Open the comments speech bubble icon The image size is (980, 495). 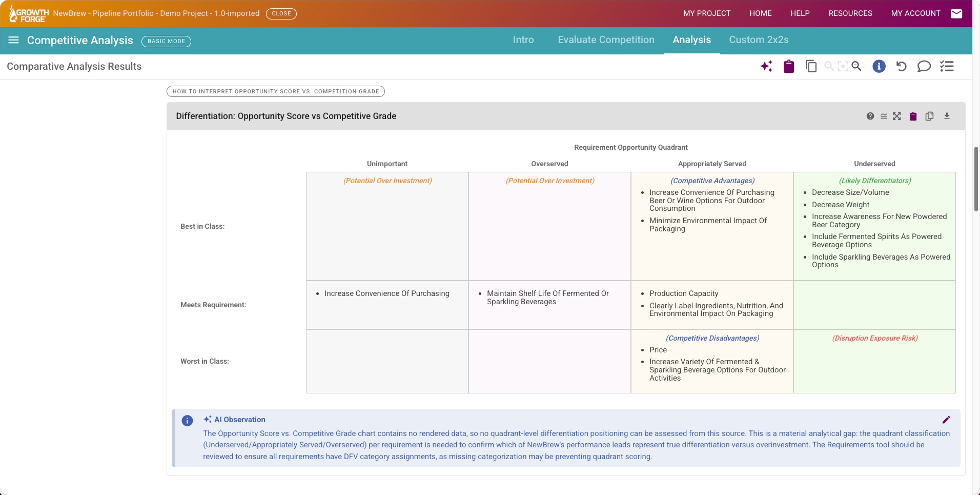[x=924, y=66]
